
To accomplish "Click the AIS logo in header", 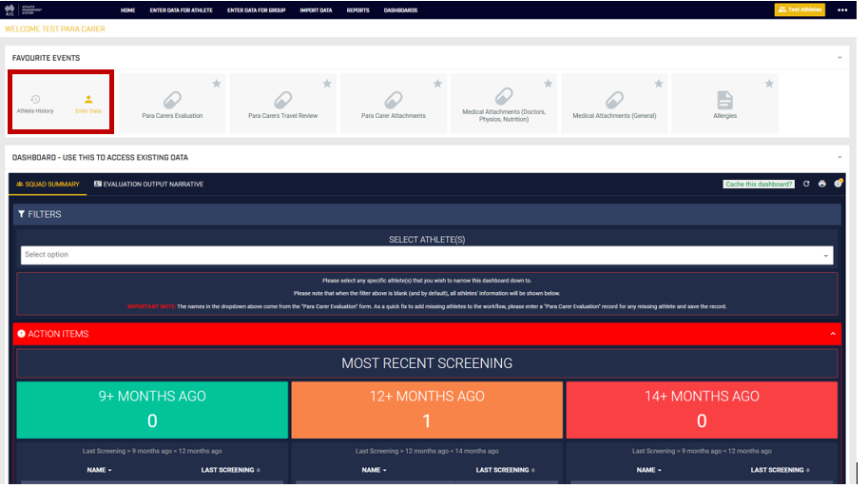I will click(x=10, y=10).
